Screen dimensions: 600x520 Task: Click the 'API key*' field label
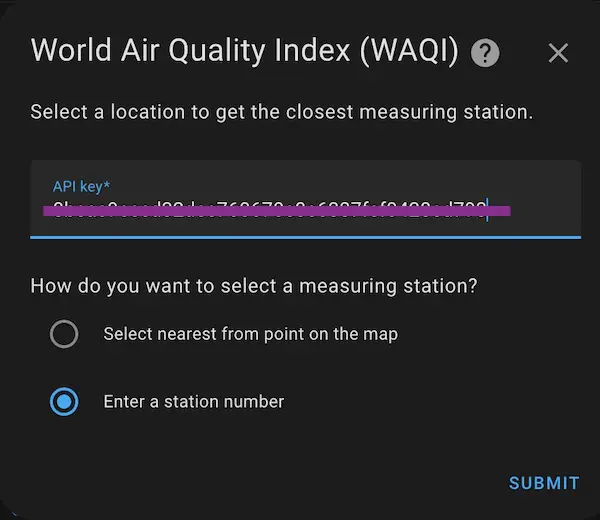[82, 186]
